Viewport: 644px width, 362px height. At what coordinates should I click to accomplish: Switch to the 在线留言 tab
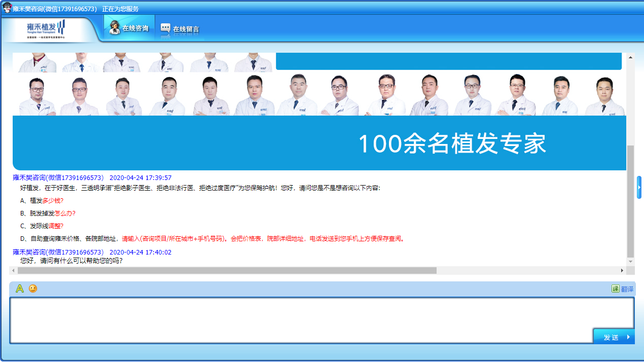pos(180,29)
